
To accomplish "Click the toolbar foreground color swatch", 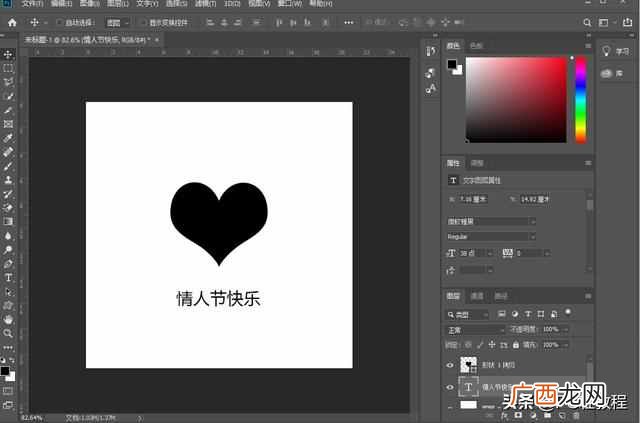I will (x=4, y=371).
